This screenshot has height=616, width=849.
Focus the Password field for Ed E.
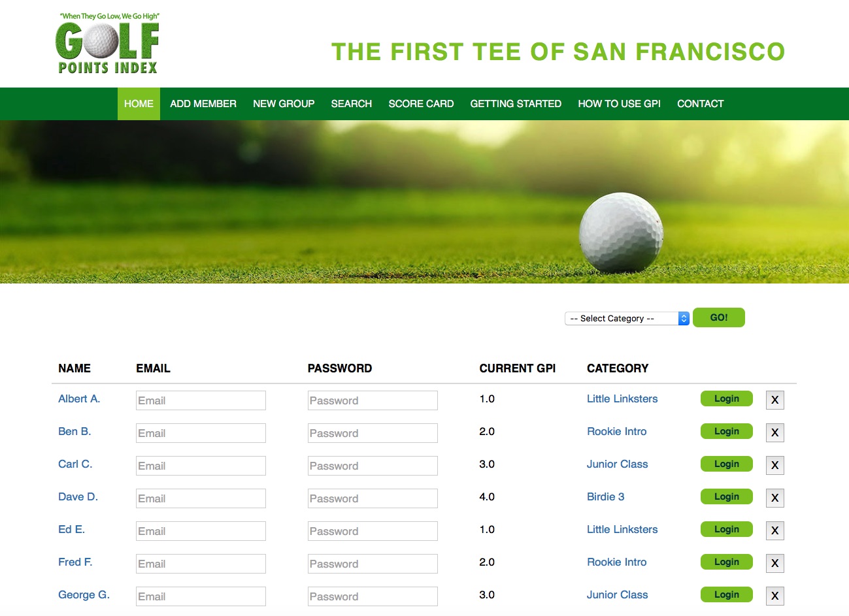point(373,531)
